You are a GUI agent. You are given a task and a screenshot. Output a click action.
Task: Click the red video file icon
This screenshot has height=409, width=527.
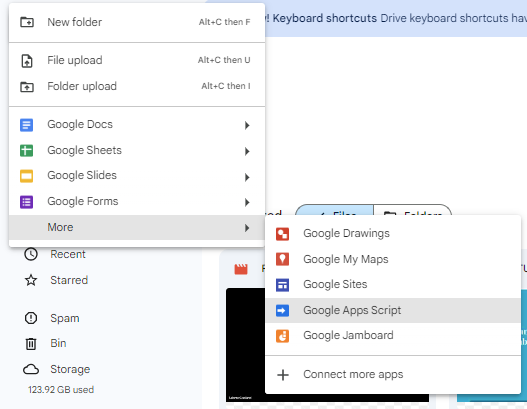coord(241,269)
